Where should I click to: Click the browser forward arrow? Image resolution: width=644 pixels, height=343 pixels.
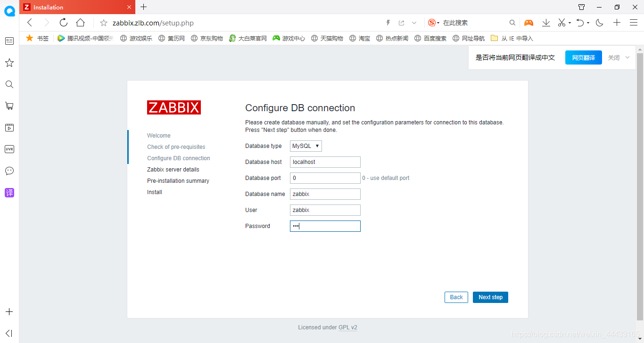tap(46, 23)
